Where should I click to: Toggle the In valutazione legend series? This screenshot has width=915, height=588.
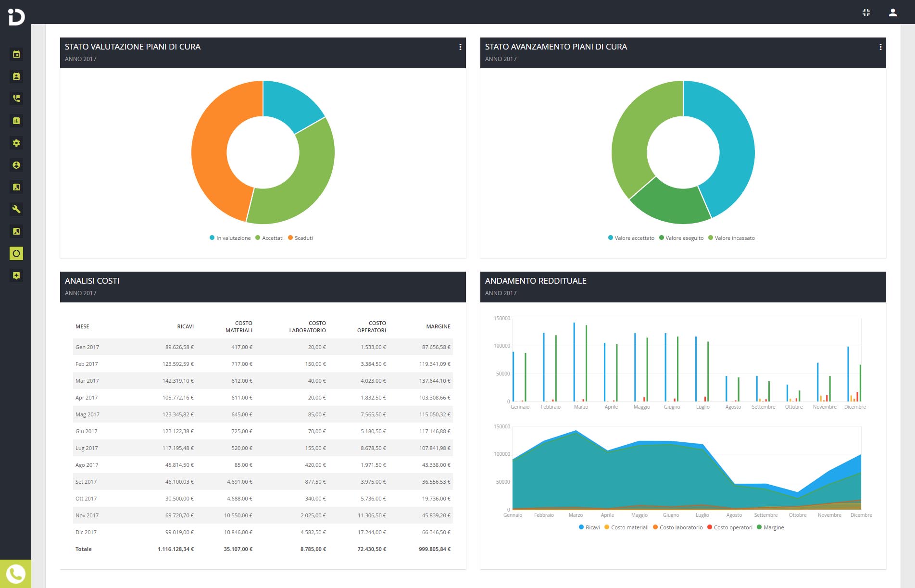point(230,238)
